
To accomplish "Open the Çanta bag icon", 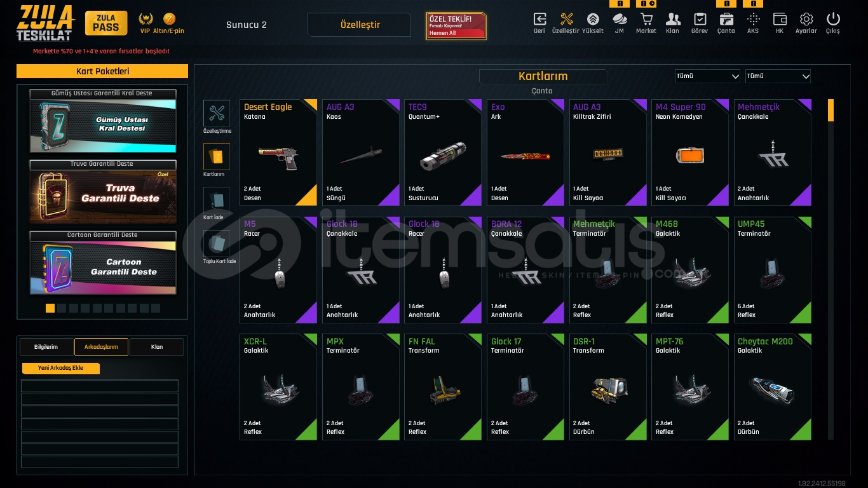I will tap(726, 19).
